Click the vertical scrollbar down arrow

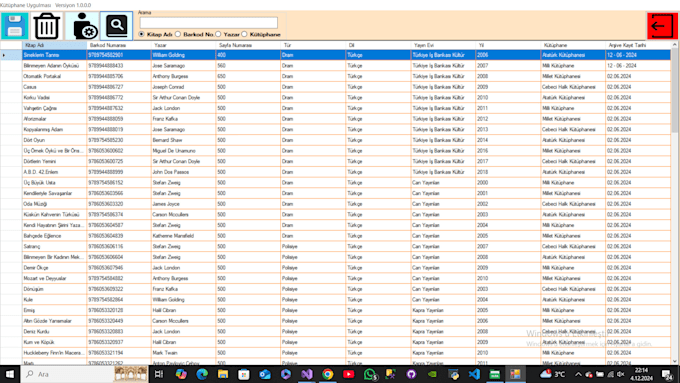tap(675, 361)
